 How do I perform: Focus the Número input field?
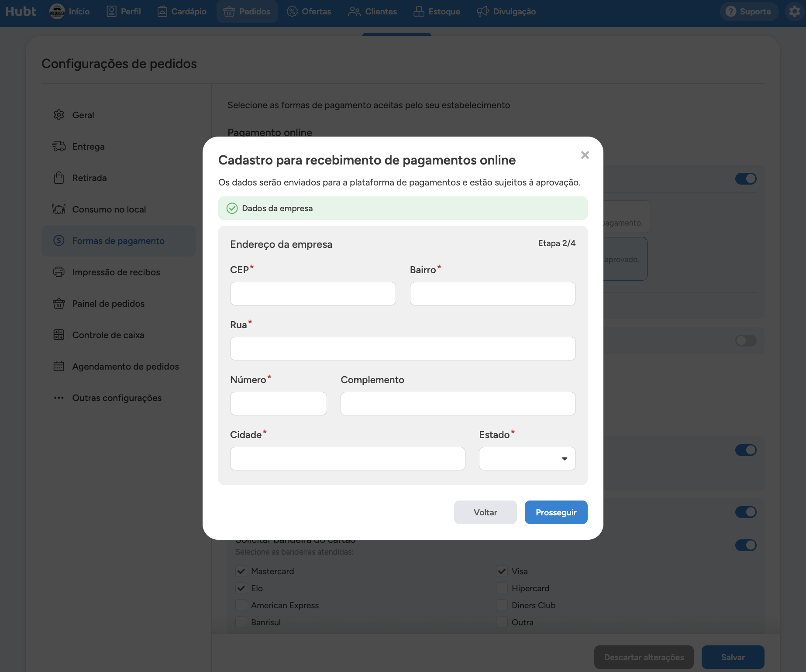278,404
